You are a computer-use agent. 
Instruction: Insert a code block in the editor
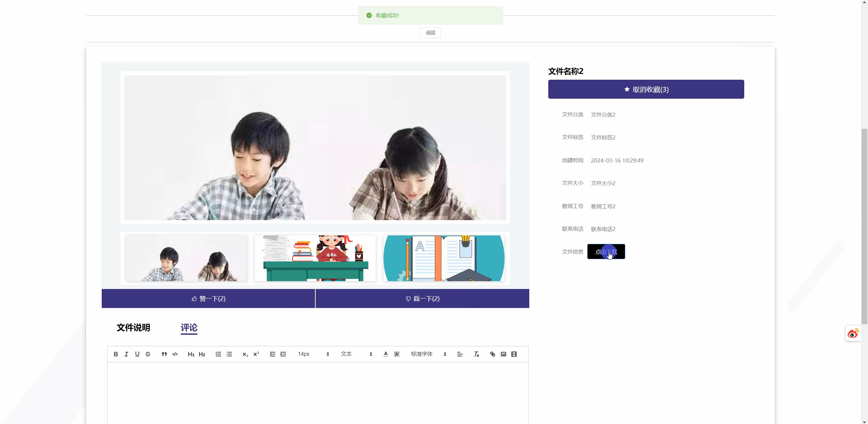175,354
